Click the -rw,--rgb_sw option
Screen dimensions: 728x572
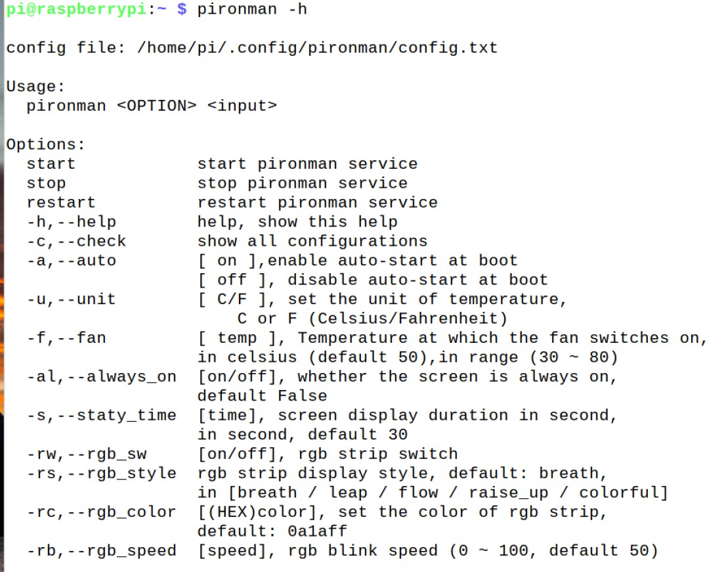pyautogui.click(x=87, y=454)
